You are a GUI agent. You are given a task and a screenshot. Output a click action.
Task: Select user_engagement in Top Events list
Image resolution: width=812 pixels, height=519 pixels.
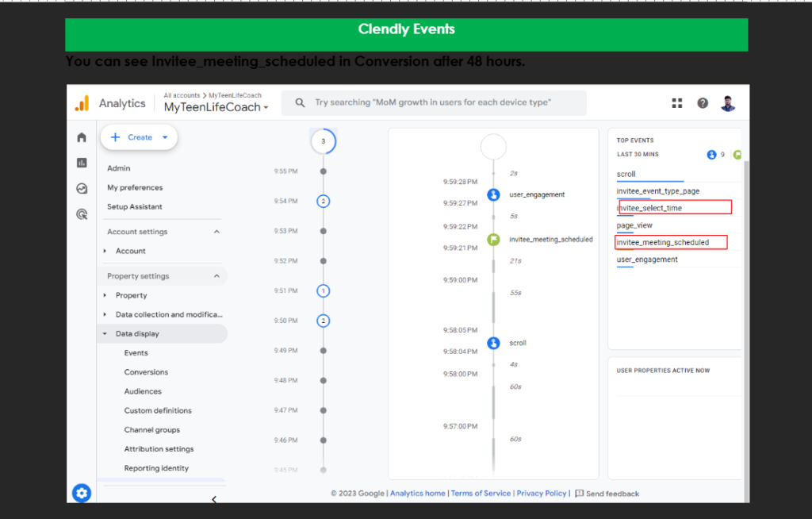[x=647, y=259]
